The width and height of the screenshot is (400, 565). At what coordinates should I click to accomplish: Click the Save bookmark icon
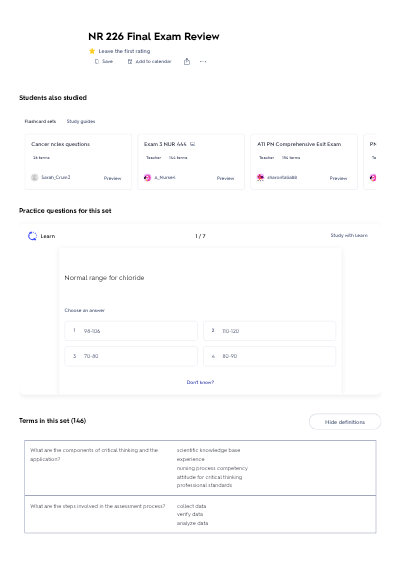coord(97,62)
